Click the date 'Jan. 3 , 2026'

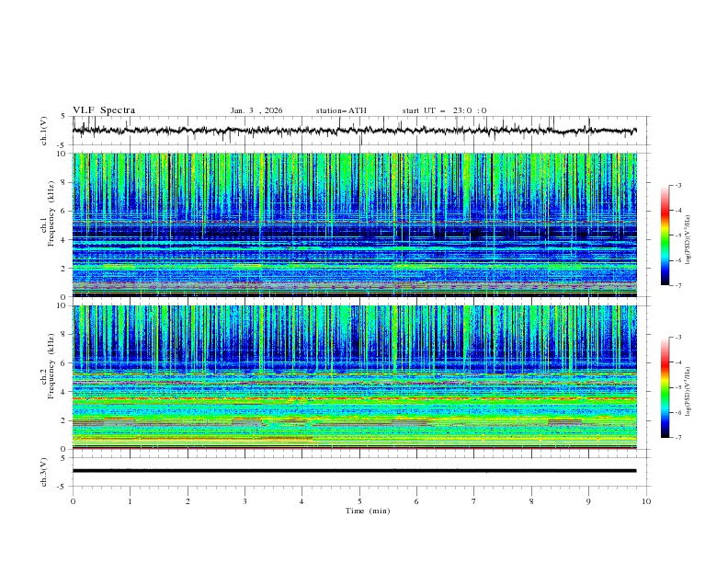(256, 110)
